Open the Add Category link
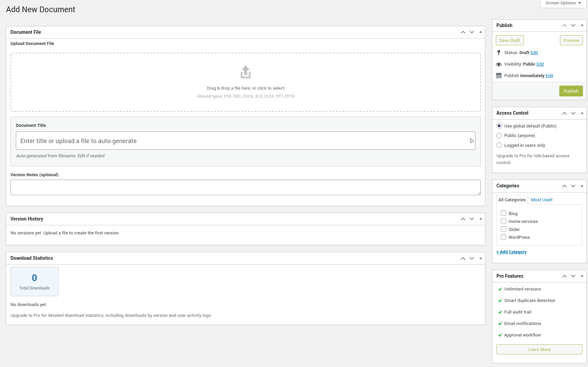Image resolution: width=588 pixels, height=367 pixels. pos(511,252)
